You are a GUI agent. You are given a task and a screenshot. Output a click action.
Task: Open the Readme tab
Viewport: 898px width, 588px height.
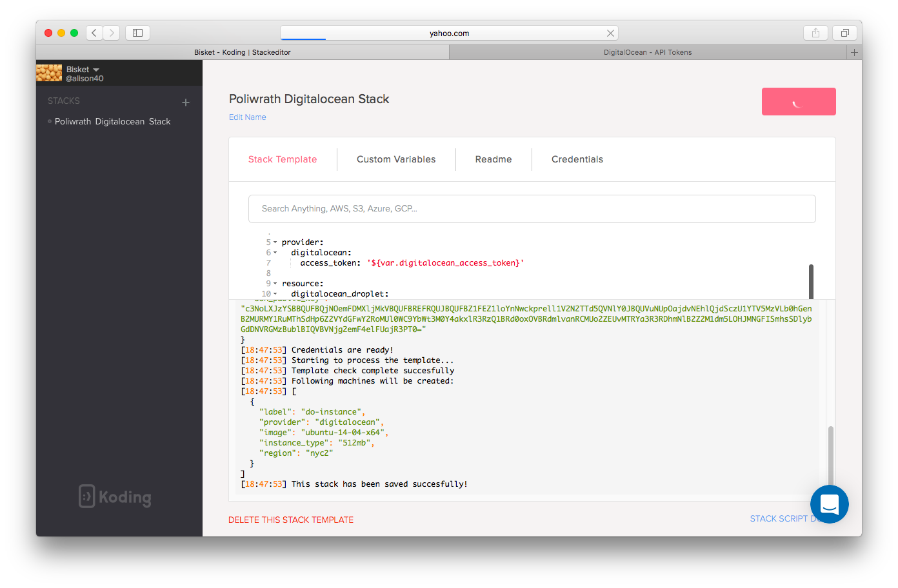click(494, 159)
